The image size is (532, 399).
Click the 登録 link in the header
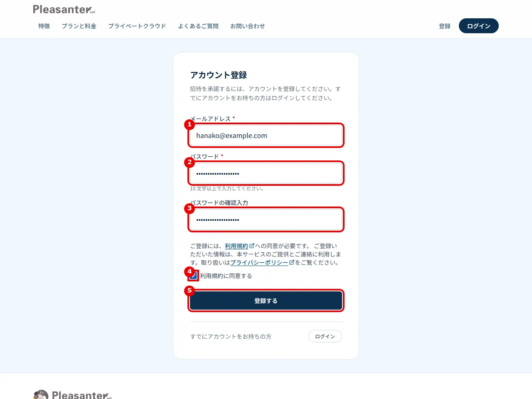coord(445,26)
